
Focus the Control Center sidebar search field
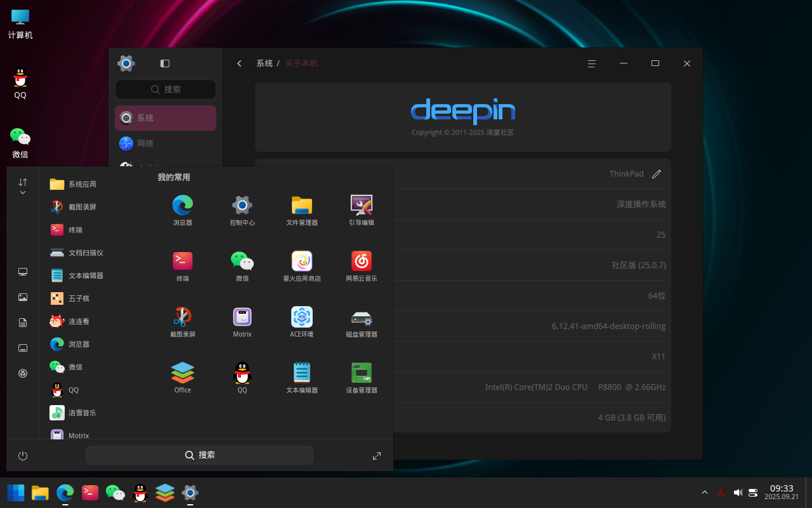click(166, 90)
